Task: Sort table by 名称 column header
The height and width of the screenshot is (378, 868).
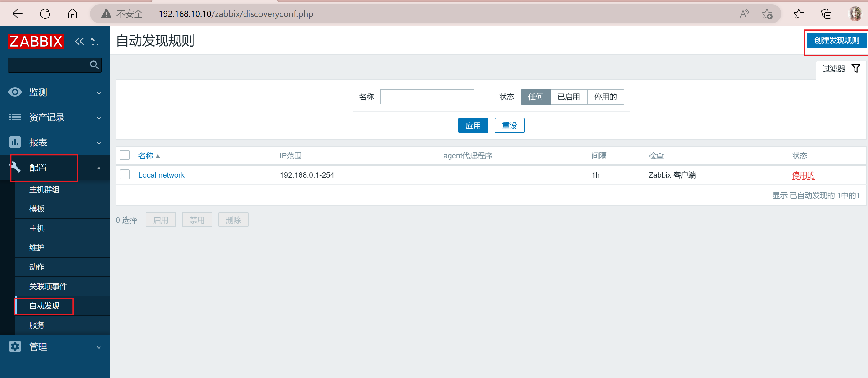Action: (x=146, y=155)
